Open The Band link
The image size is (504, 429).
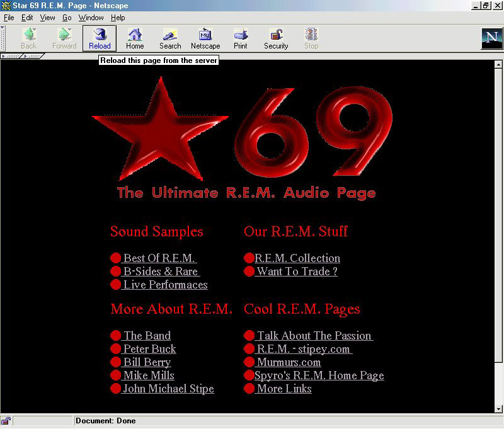[146, 336]
